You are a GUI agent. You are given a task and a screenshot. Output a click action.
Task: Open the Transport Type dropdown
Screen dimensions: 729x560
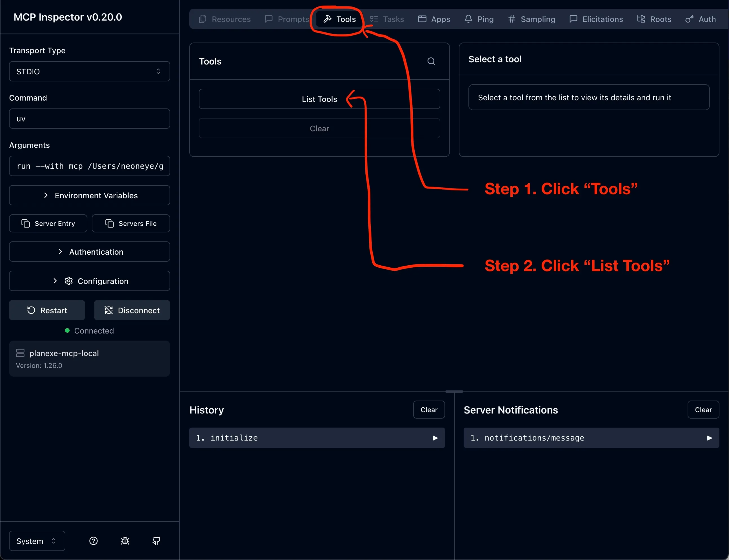[89, 71]
